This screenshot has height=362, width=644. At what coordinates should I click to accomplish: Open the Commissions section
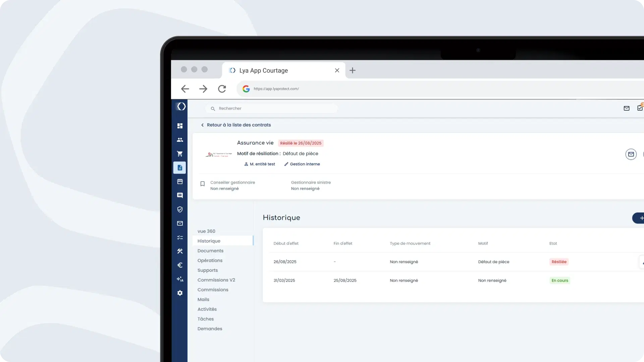pyautogui.click(x=213, y=290)
